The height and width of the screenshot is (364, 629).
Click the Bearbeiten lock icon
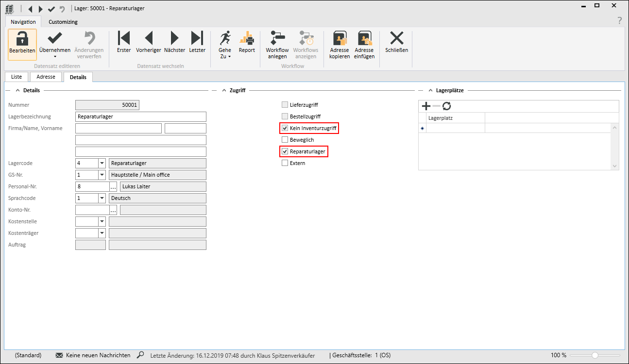pos(22,39)
